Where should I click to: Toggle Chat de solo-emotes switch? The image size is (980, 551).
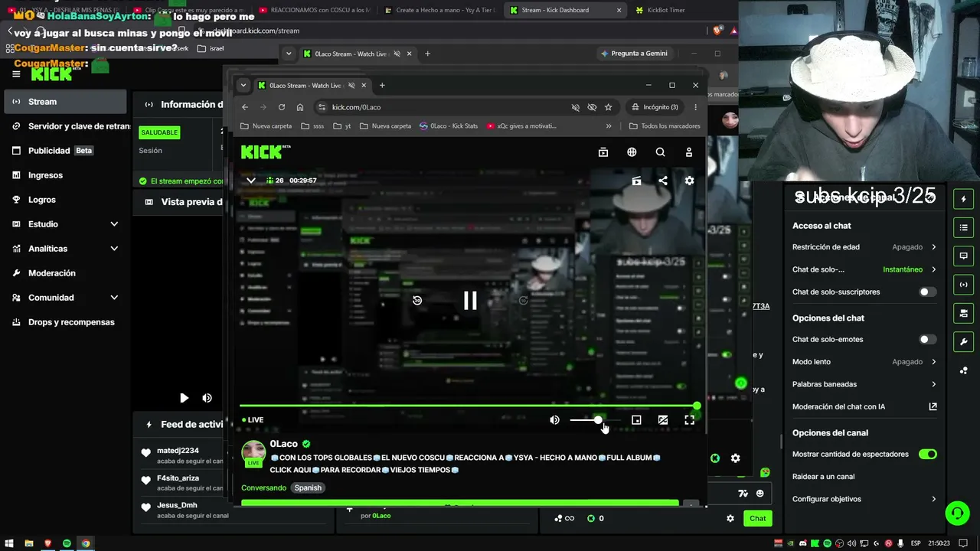pos(927,339)
